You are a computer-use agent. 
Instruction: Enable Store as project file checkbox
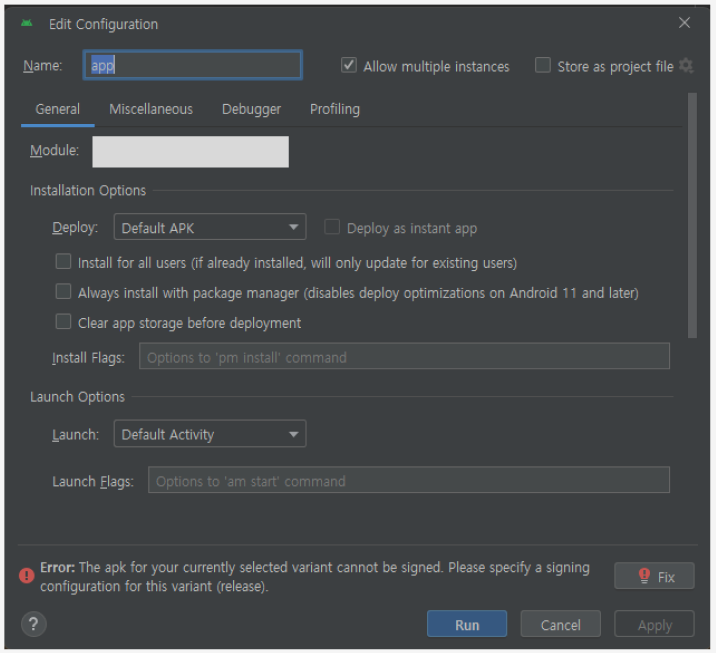pos(542,65)
